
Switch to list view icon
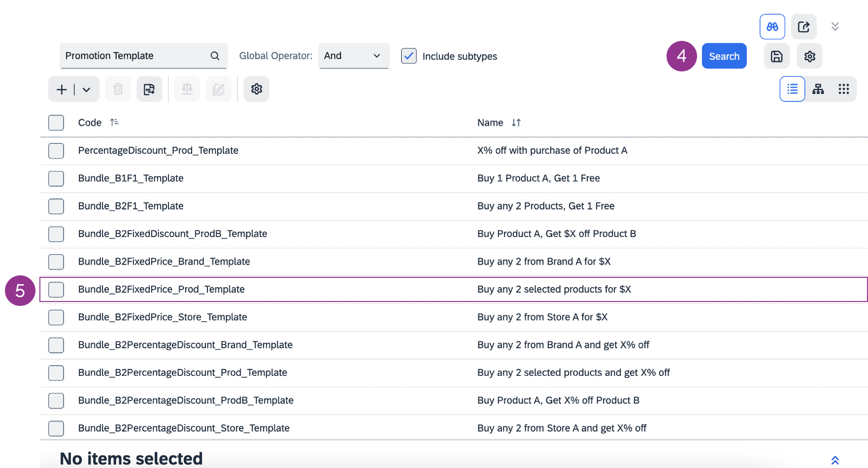pos(792,89)
